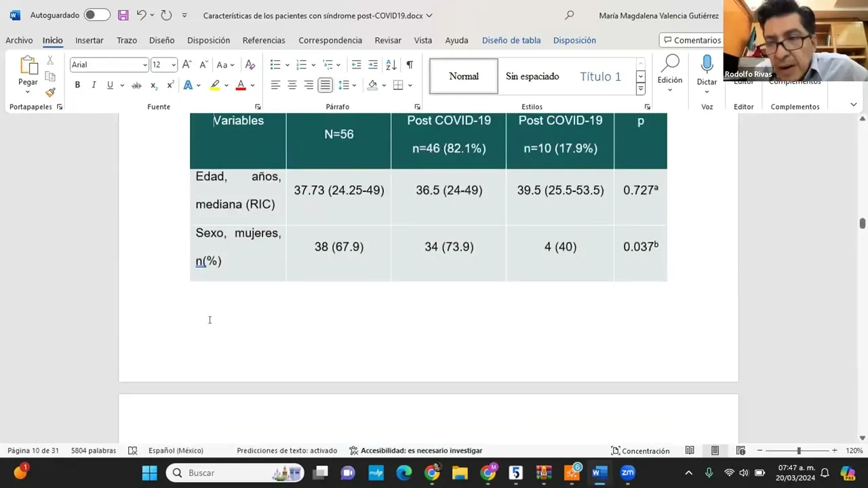Toggle the Autoguardado switch

pos(97,15)
